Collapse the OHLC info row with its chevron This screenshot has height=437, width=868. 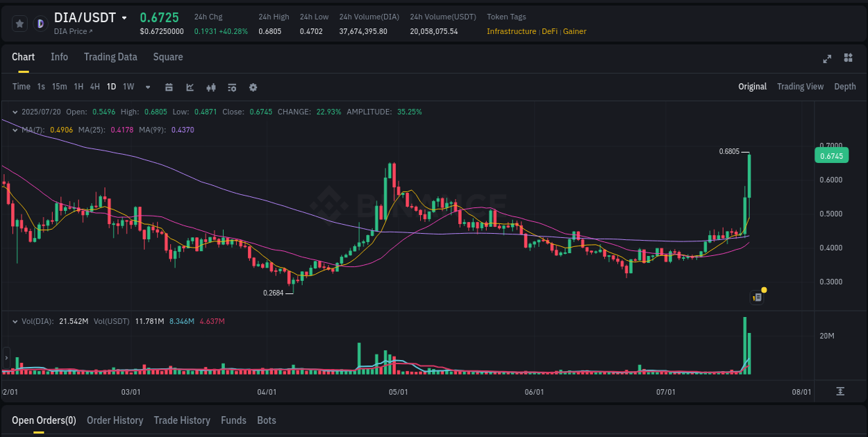click(x=15, y=111)
